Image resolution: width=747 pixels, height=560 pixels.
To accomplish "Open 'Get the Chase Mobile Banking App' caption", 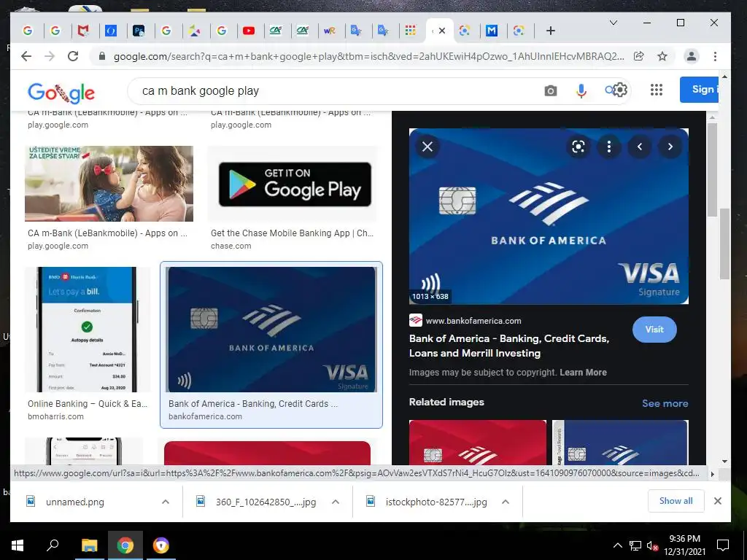I will coord(292,233).
